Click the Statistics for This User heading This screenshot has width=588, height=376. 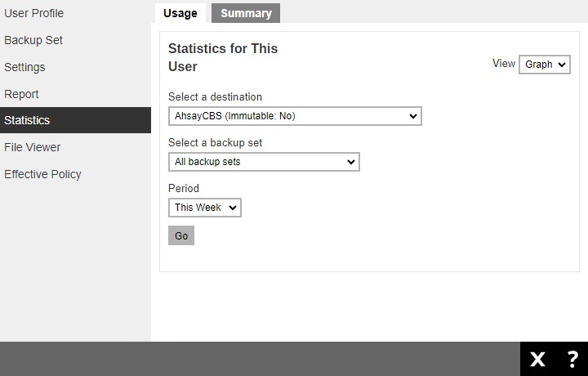[x=223, y=57]
